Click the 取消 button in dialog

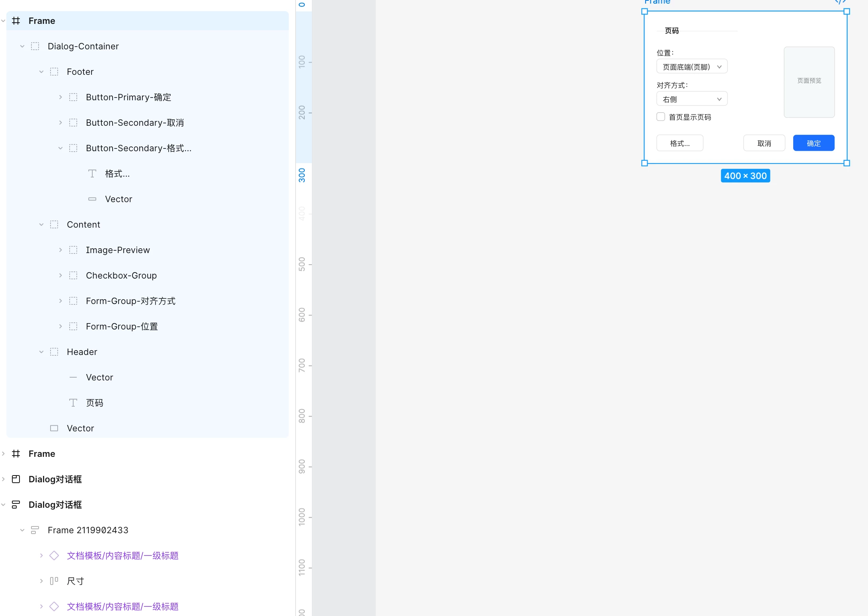click(764, 143)
